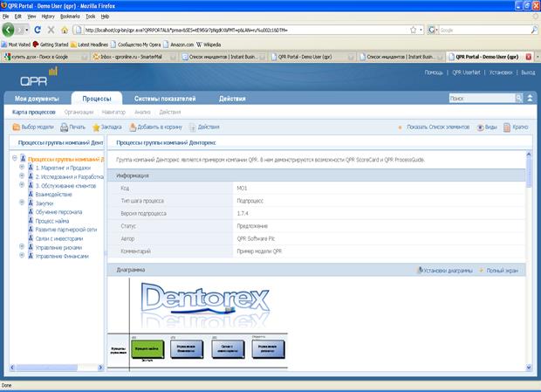This screenshot has width=541, height=392.
Task: Close the active QPR Portal tab
Action: pos(529,57)
